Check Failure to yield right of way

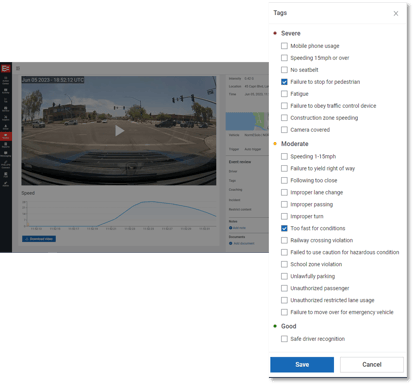(284, 169)
